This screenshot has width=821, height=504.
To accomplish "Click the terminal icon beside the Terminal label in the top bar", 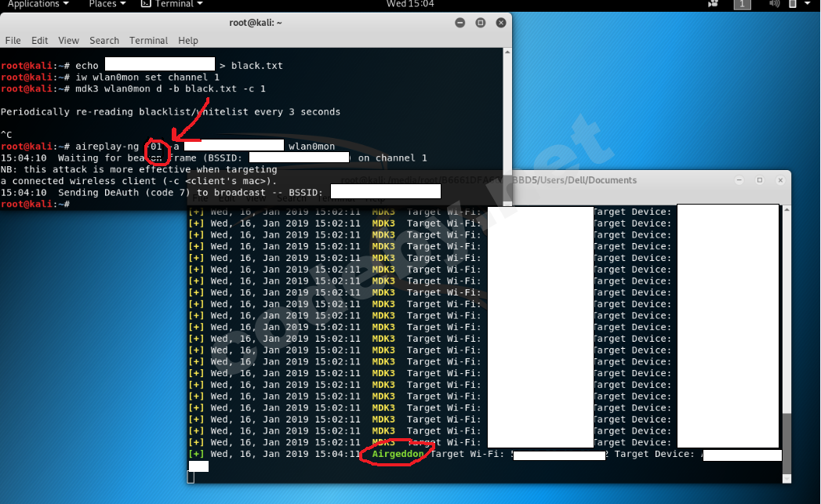I will click(146, 4).
